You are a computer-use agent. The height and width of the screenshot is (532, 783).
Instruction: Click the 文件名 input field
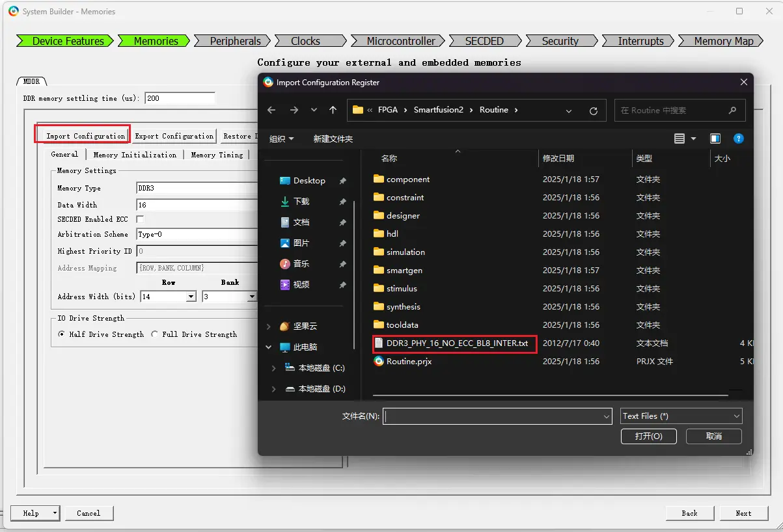tap(493, 416)
